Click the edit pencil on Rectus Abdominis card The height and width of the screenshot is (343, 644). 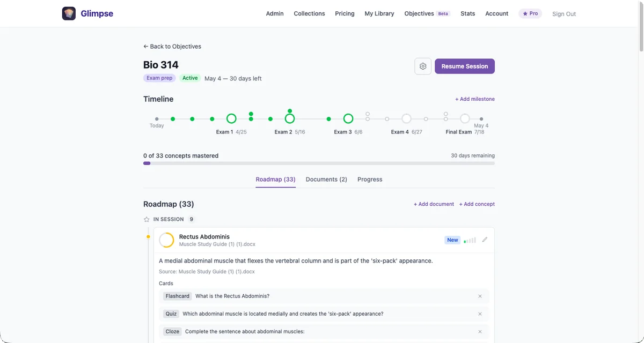[x=485, y=240]
